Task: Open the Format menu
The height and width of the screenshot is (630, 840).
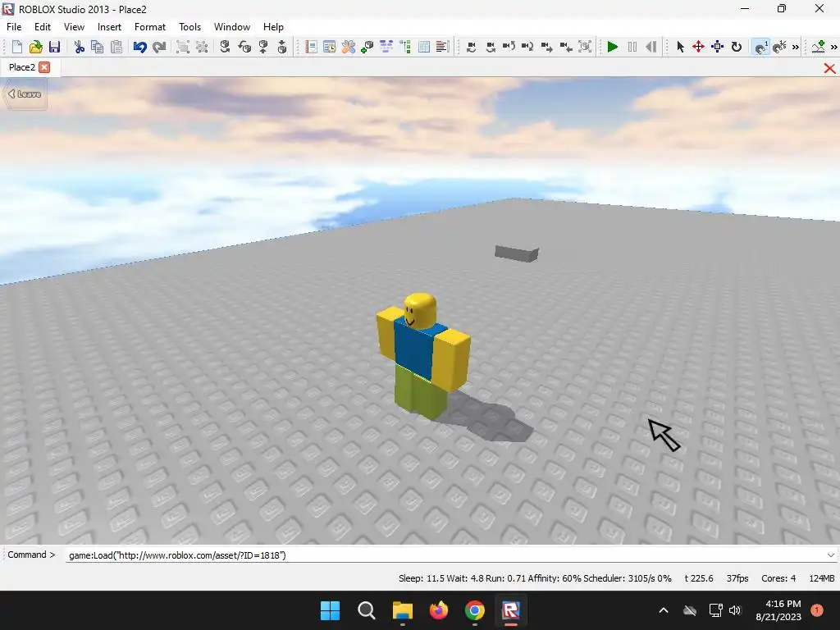Action: [x=150, y=27]
